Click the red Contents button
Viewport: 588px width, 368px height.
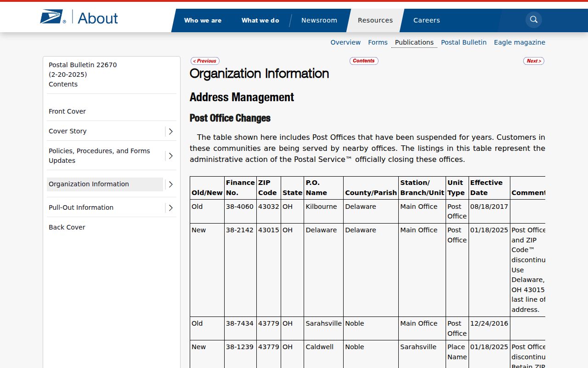(x=364, y=61)
